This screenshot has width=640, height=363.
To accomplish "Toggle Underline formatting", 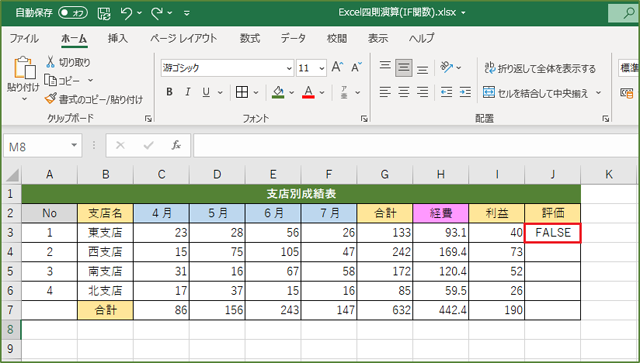I will 206,92.
